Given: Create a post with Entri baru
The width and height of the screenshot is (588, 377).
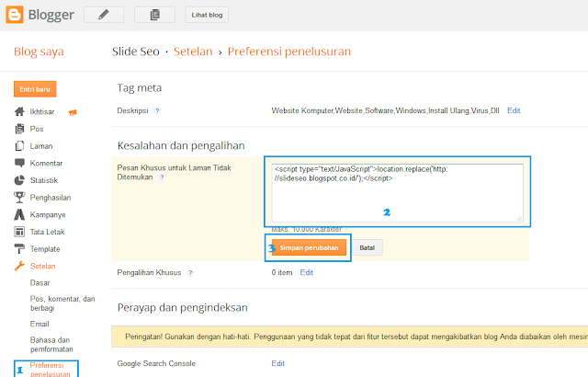Looking at the screenshot, I should (35, 89).
